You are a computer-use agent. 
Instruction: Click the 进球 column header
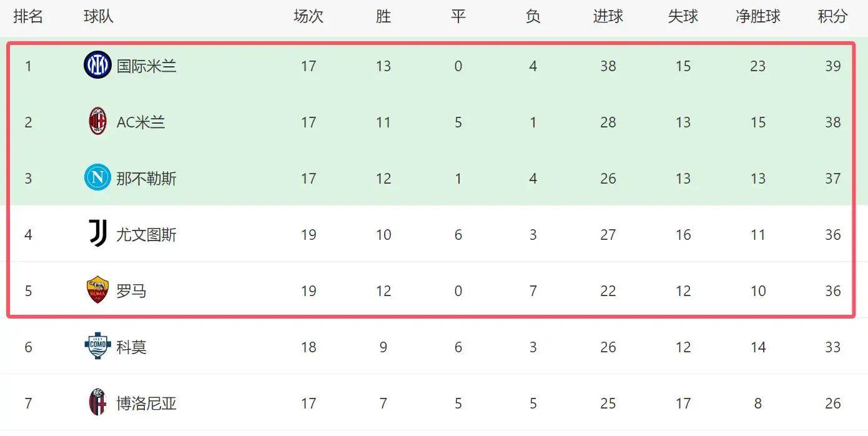click(608, 16)
